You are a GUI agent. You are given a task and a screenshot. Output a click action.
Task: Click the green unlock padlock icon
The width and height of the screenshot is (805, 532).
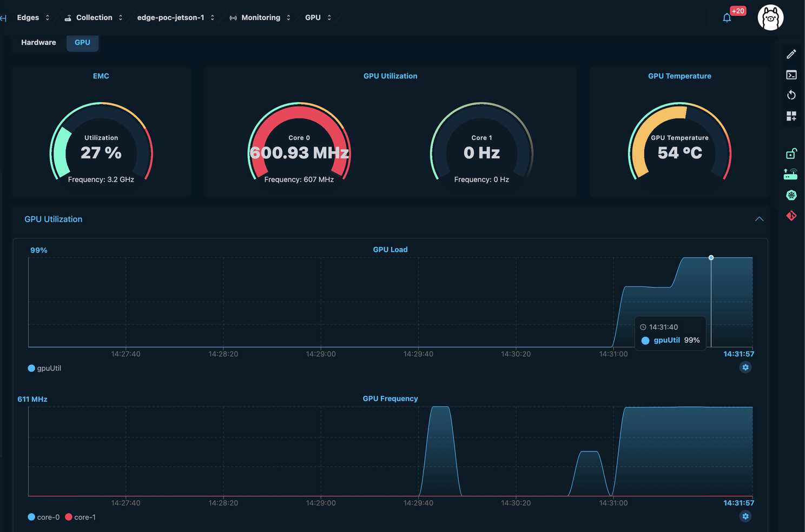tap(791, 154)
